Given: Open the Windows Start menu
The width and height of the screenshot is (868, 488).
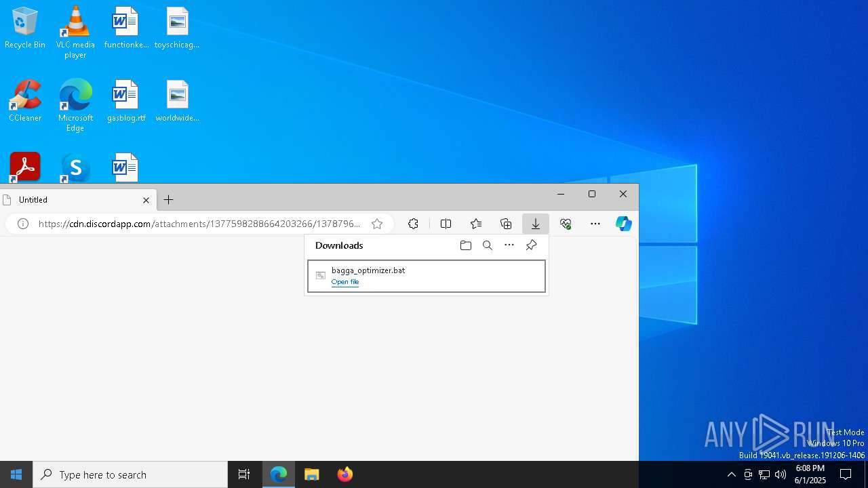Looking at the screenshot, I should click(16, 474).
